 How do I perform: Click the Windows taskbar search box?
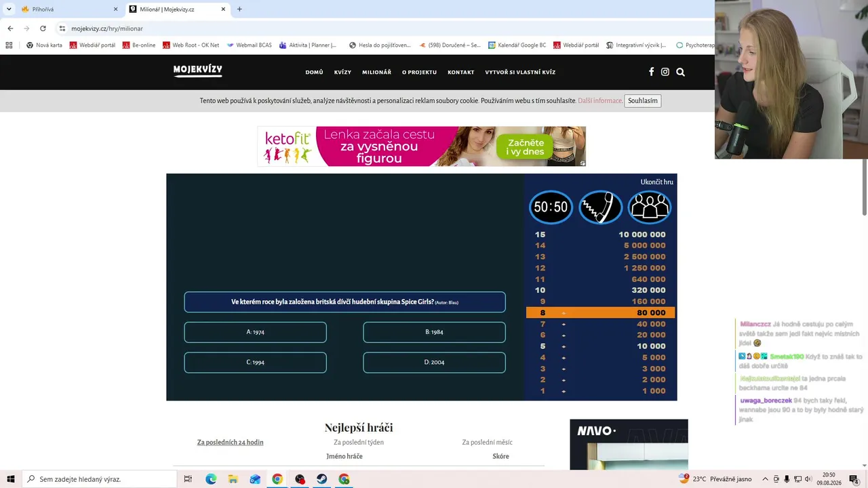click(x=99, y=479)
